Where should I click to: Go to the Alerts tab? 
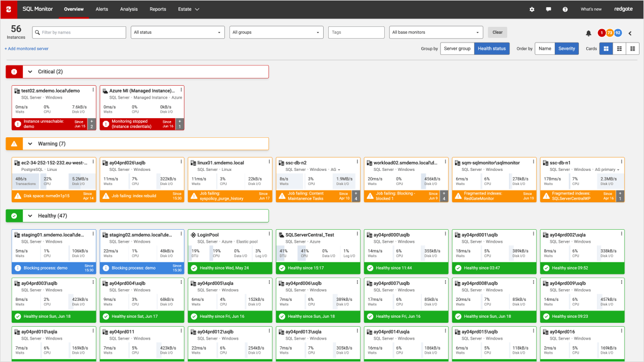[102, 9]
